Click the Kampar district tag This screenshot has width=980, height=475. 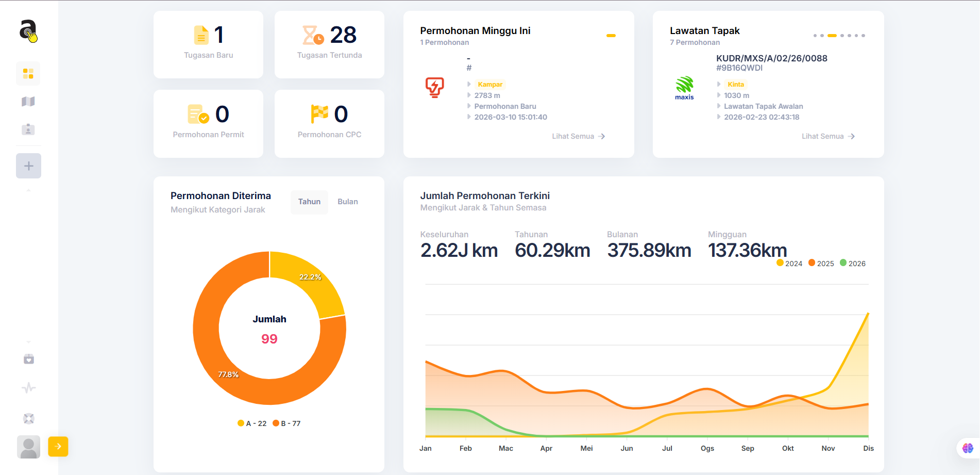pyautogui.click(x=490, y=85)
